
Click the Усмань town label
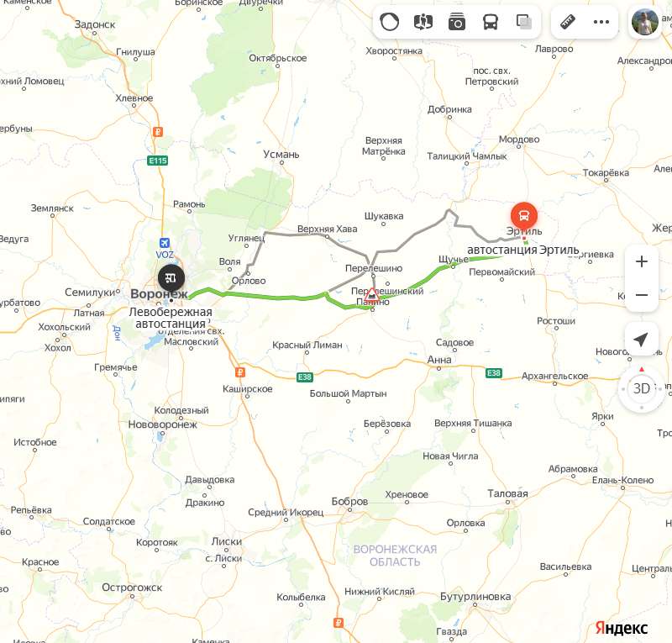click(x=281, y=154)
